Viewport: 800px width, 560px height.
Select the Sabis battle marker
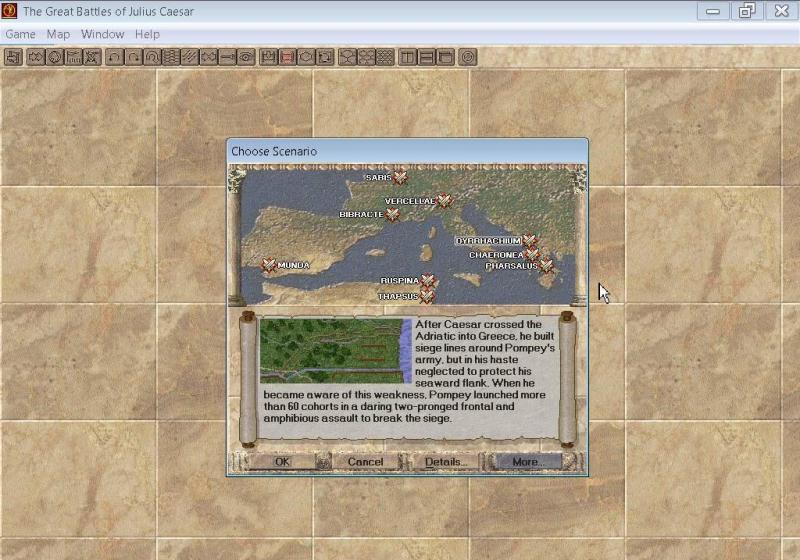pos(400,178)
